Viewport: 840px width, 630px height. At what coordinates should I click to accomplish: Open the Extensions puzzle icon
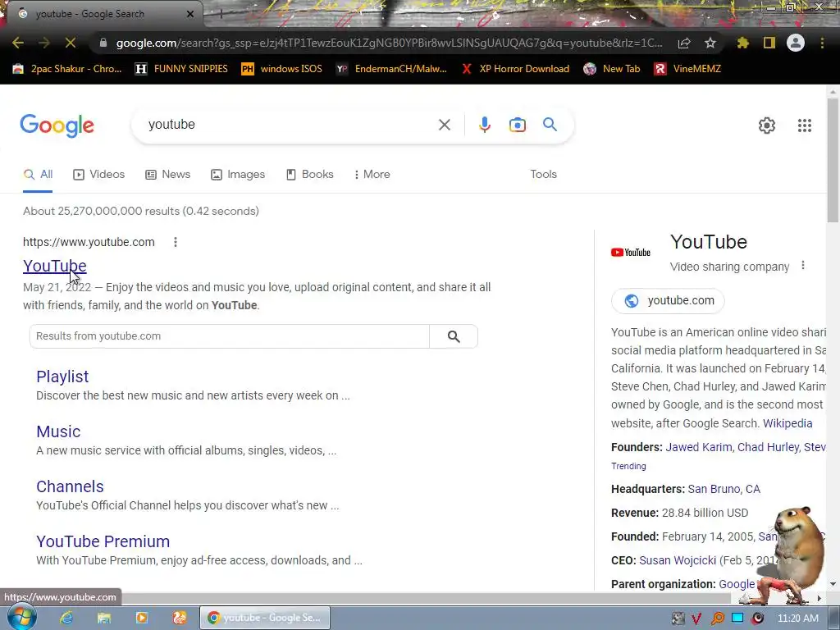pos(742,43)
